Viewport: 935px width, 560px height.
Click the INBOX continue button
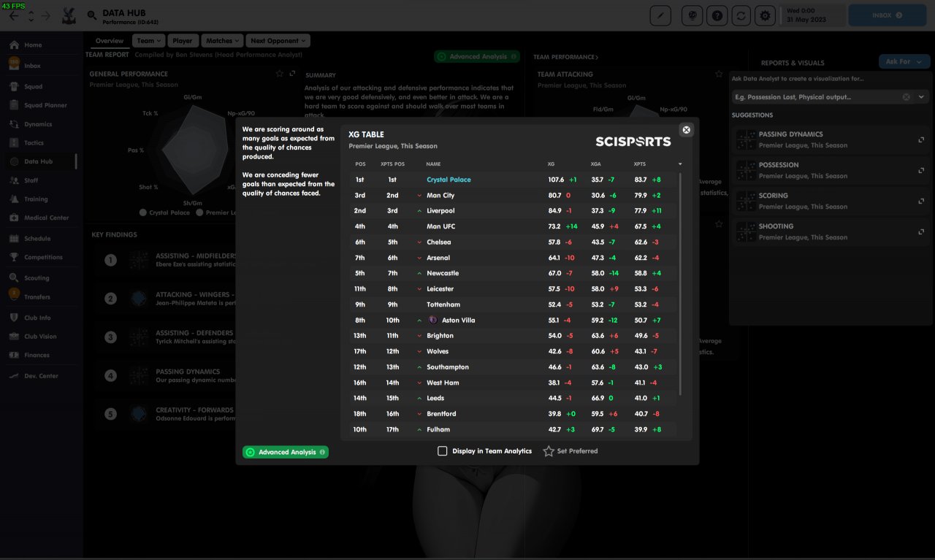point(888,15)
